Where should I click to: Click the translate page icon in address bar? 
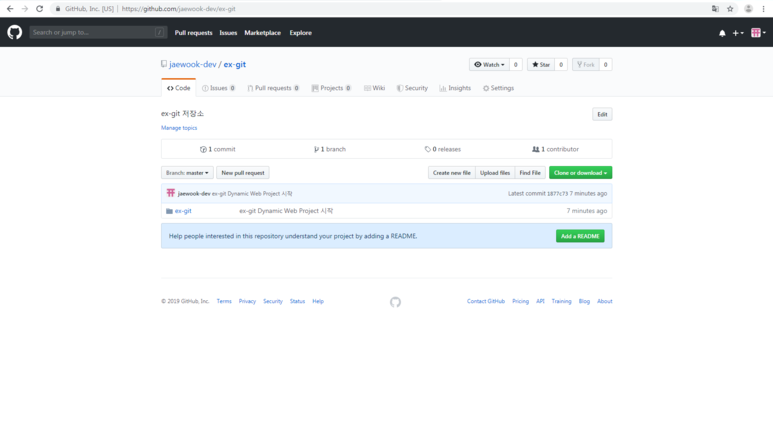[x=715, y=9]
